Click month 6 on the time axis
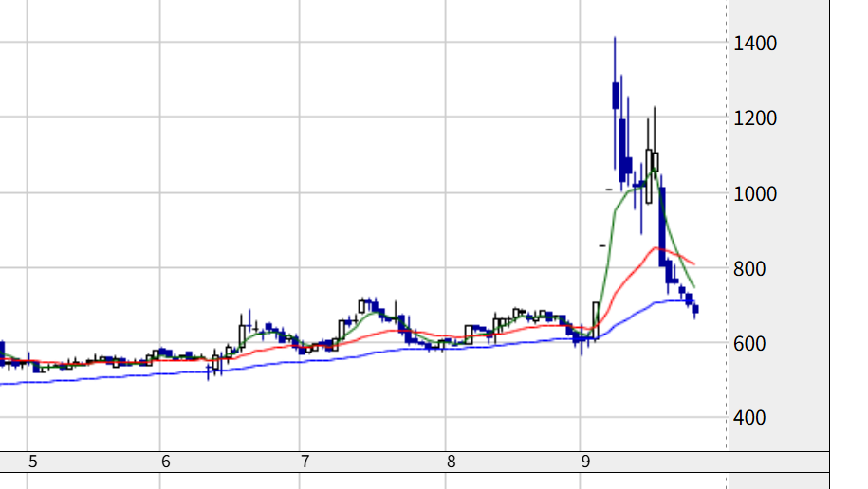The height and width of the screenshot is (489, 868). point(165,462)
